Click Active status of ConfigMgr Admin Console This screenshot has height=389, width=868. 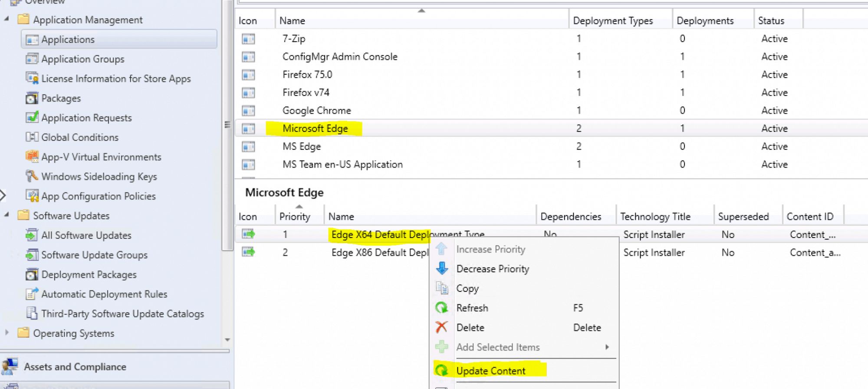774,56
